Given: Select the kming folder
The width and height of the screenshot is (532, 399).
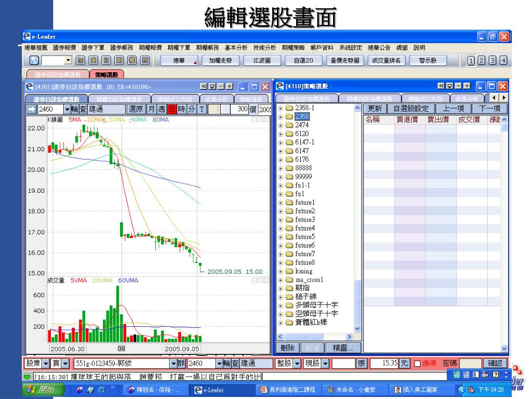Looking at the screenshot, I should (303, 271).
